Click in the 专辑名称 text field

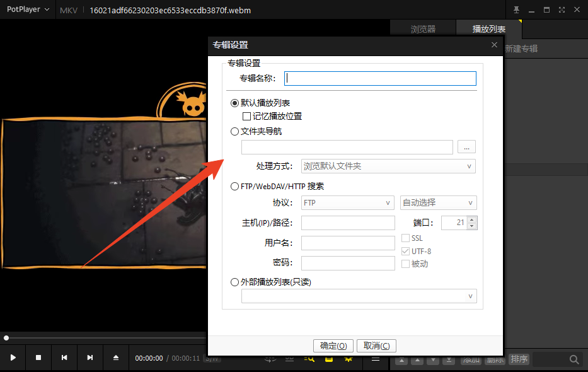tap(380, 78)
